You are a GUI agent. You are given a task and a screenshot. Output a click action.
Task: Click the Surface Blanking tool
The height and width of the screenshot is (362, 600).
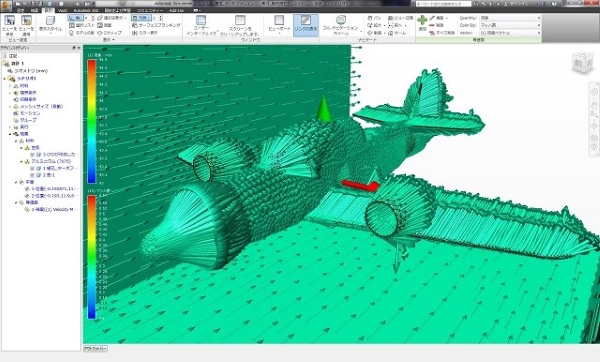tap(156, 25)
